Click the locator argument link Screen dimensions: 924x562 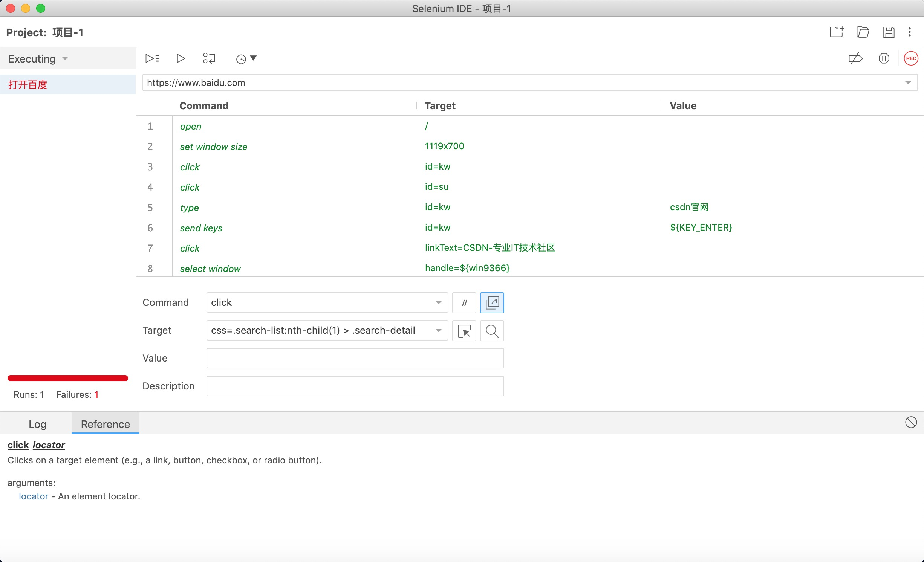[x=34, y=496]
